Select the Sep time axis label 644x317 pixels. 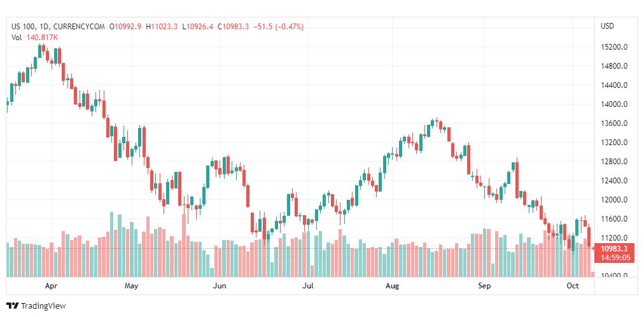485,286
